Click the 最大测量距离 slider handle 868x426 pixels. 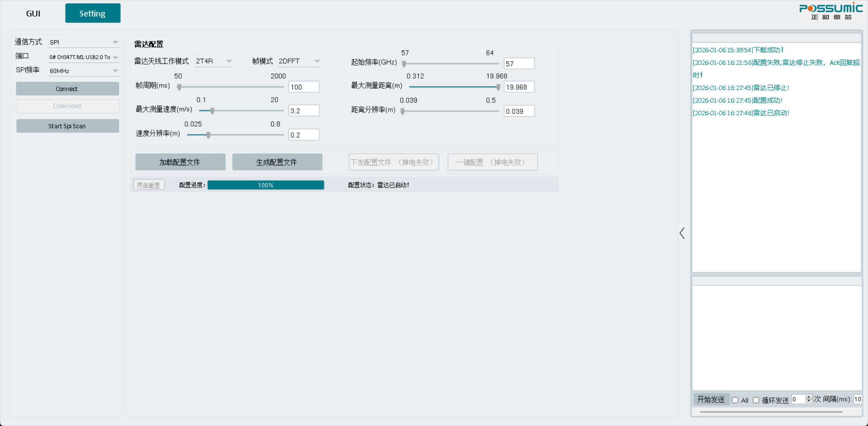pyautogui.click(x=498, y=88)
